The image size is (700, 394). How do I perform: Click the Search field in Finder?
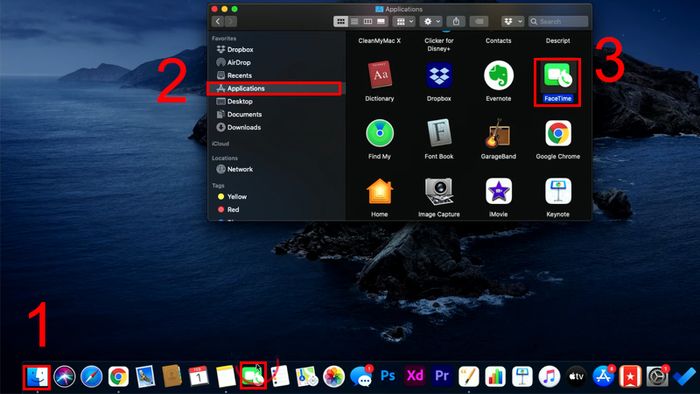[558, 21]
